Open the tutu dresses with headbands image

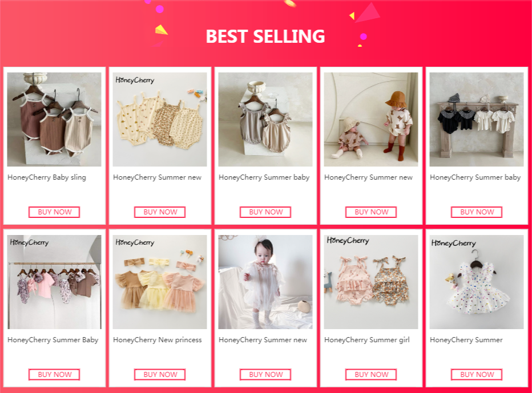point(160,282)
